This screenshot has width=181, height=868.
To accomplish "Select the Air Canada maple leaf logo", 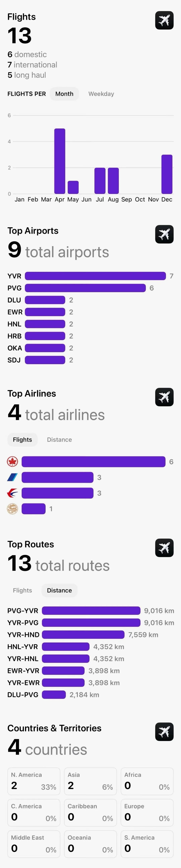I will point(12,462).
